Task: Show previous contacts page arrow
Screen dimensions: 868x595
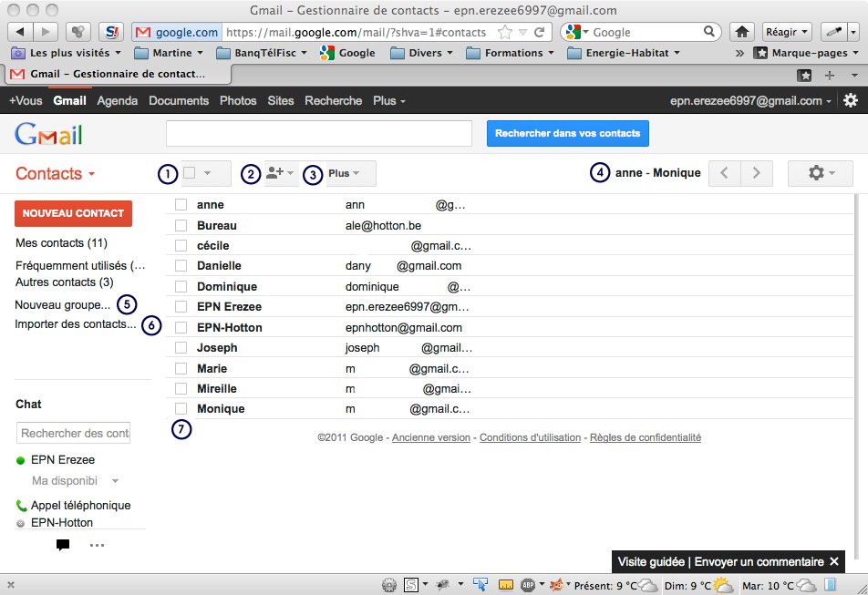Action: [724, 173]
